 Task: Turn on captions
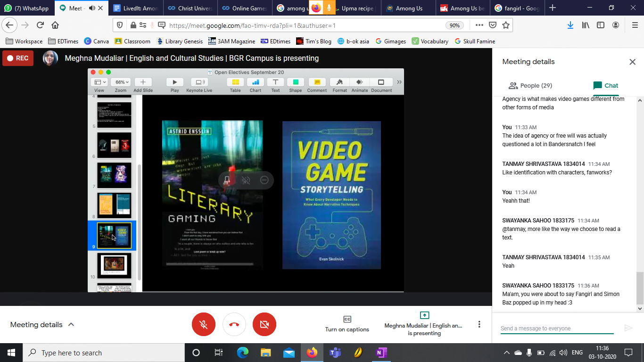(x=347, y=324)
